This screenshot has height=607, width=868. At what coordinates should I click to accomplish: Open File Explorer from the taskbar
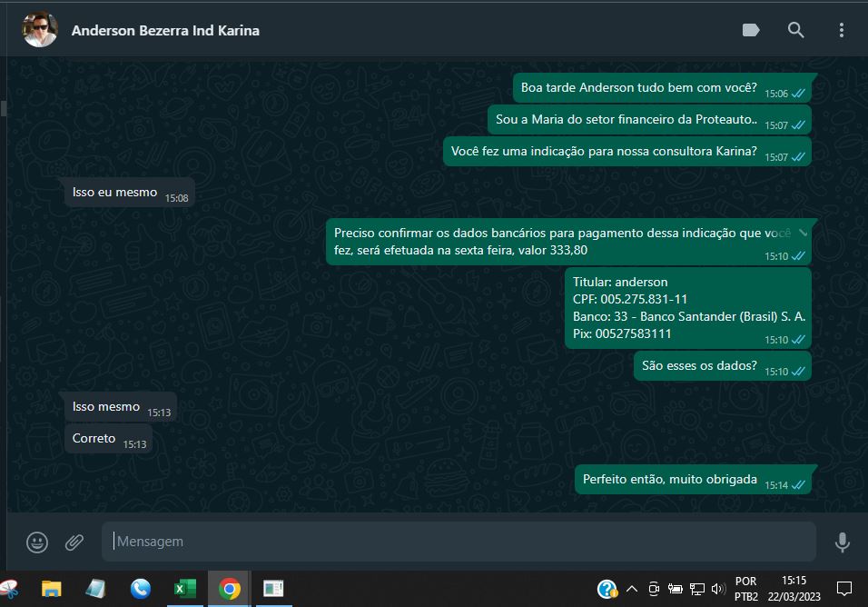click(52, 589)
